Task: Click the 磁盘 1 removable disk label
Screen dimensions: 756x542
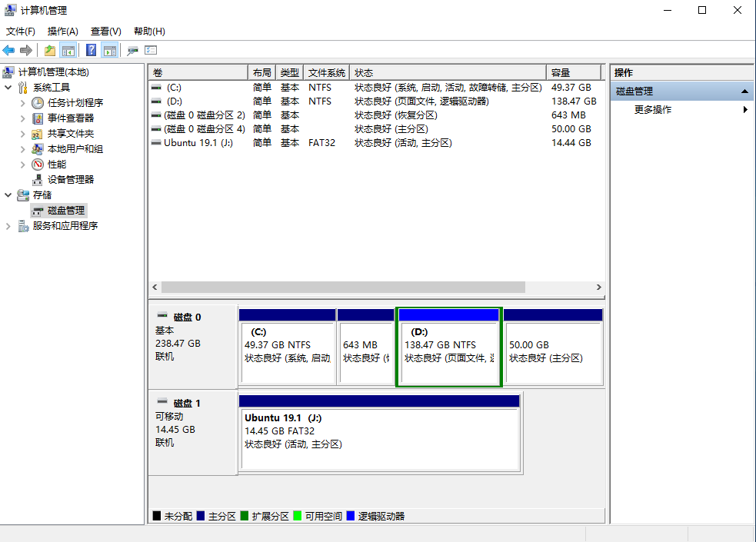Action: coord(193,433)
